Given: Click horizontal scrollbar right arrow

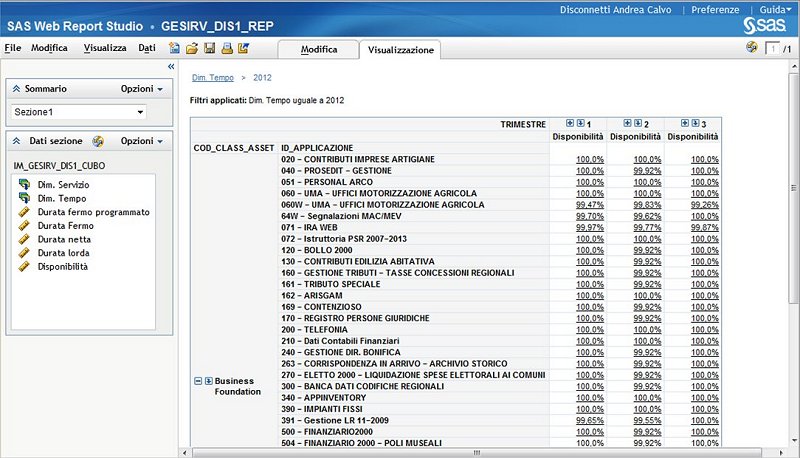Looking at the screenshot, I should 781,452.
